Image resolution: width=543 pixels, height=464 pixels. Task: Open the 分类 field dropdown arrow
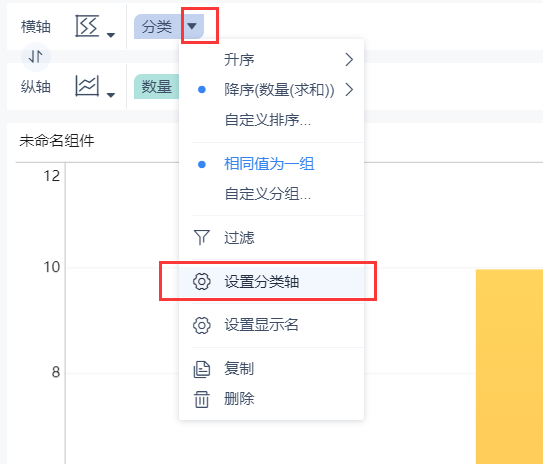click(x=192, y=26)
